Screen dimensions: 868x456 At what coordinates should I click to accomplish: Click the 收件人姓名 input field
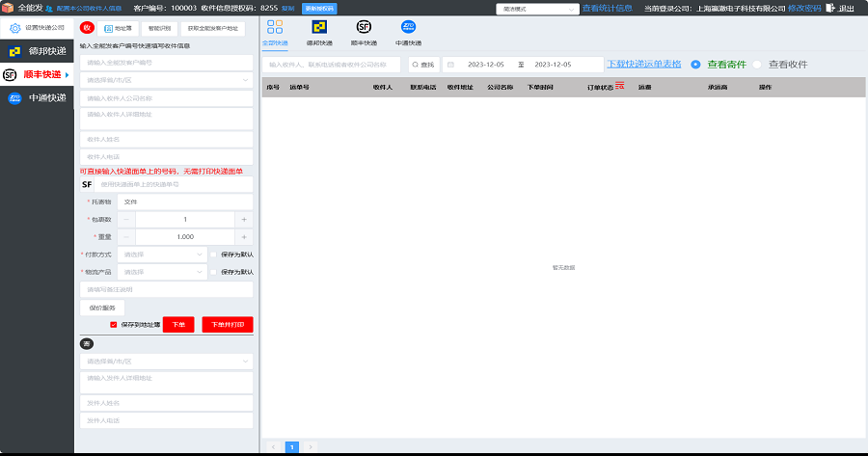point(166,139)
